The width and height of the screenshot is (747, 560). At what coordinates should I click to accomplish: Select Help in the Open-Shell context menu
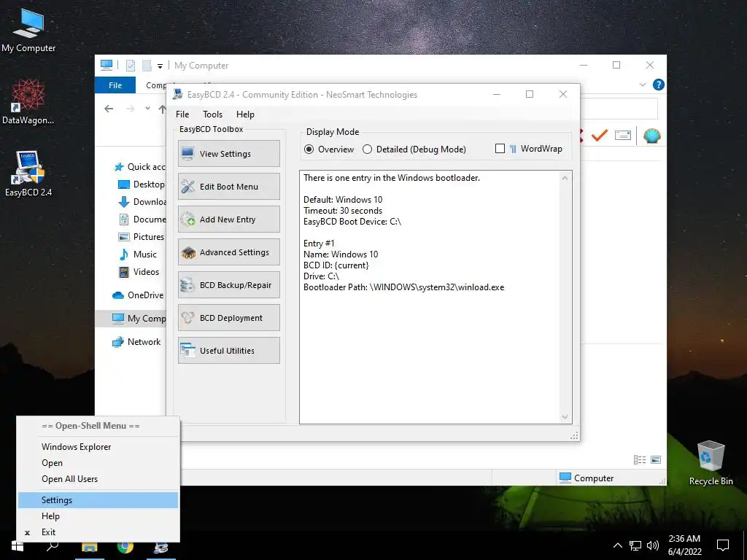pos(98,516)
